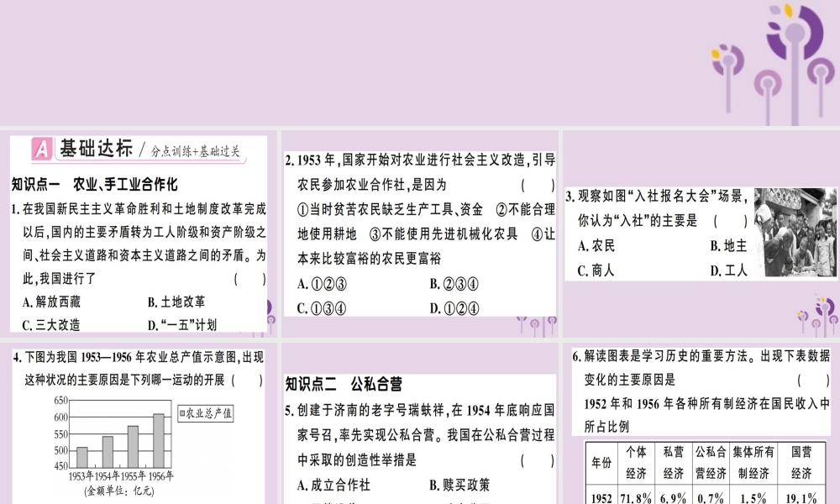Click the 1956年 bar in the chart
The height and width of the screenshot is (504, 840).
(x=159, y=441)
